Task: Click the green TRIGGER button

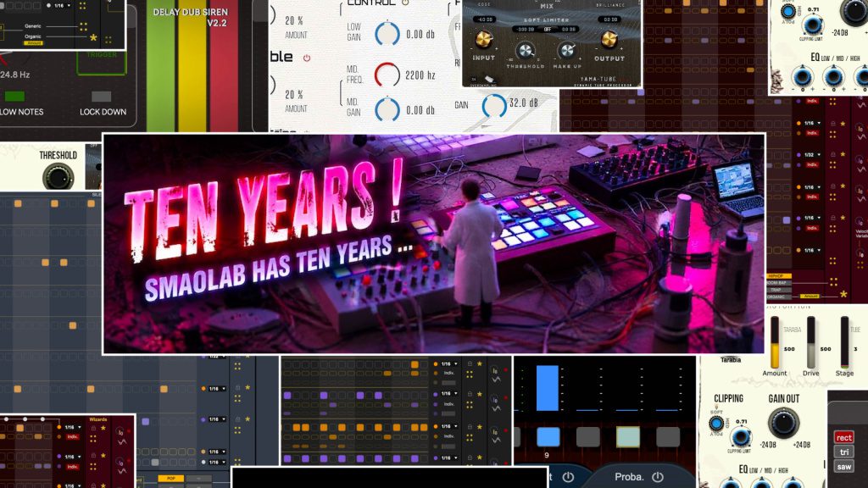Action: click(102, 62)
